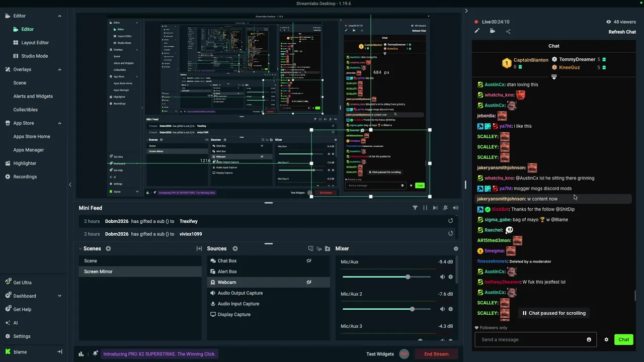This screenshot has height=362, width=644.
Task: End the live stream
Action: [436, 354]
